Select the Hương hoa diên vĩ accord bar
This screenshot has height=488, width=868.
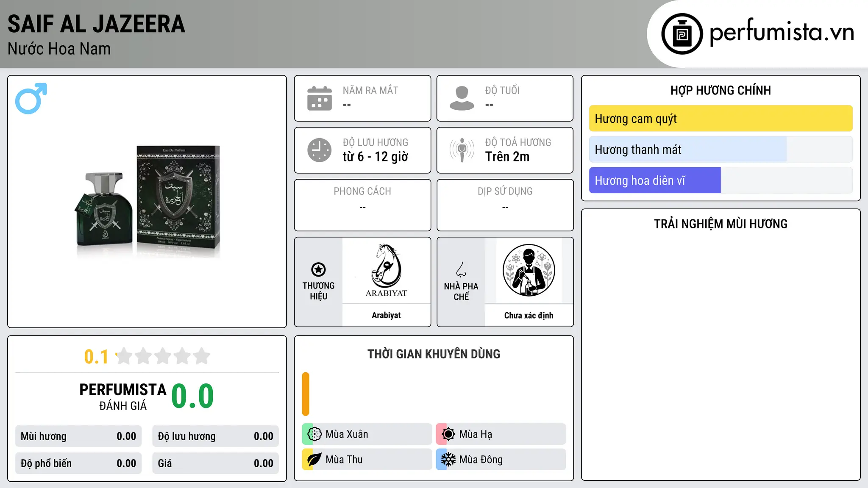[x=721, y=180]
